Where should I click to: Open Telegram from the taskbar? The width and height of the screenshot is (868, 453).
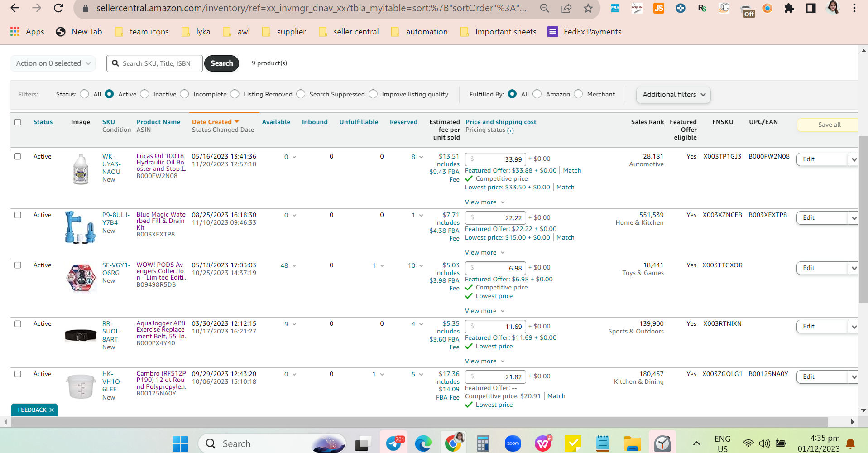[x=394, y=443]
